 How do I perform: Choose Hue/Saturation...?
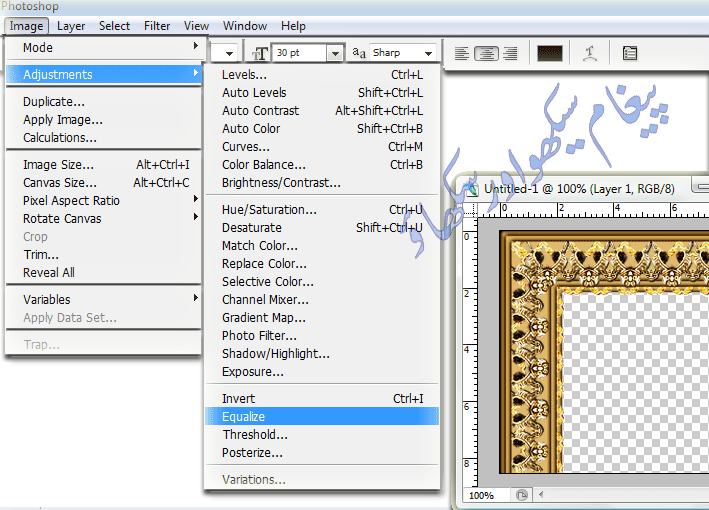pos(322,210)
